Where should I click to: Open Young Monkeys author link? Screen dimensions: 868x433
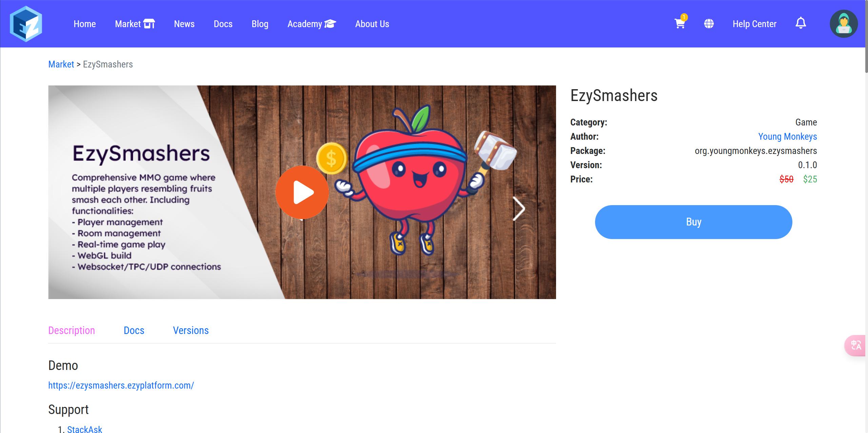pos(787,137)
